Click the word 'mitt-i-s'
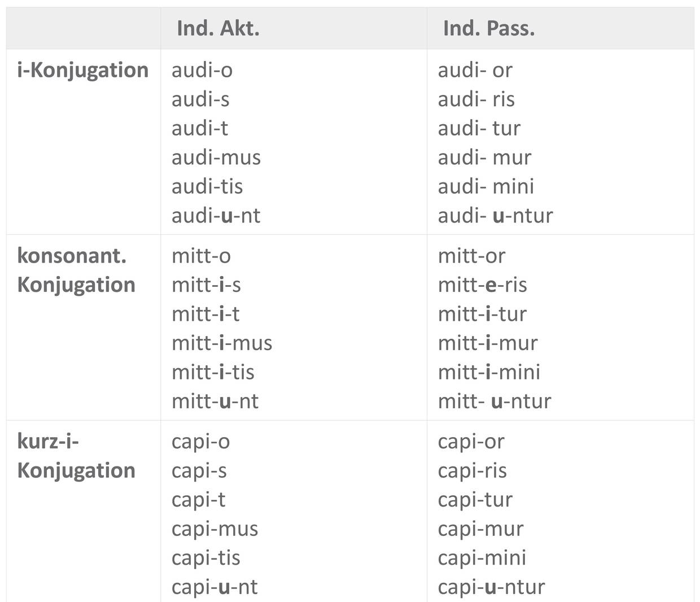The width and height of the screenshot is (700, 602). (206, 285)
